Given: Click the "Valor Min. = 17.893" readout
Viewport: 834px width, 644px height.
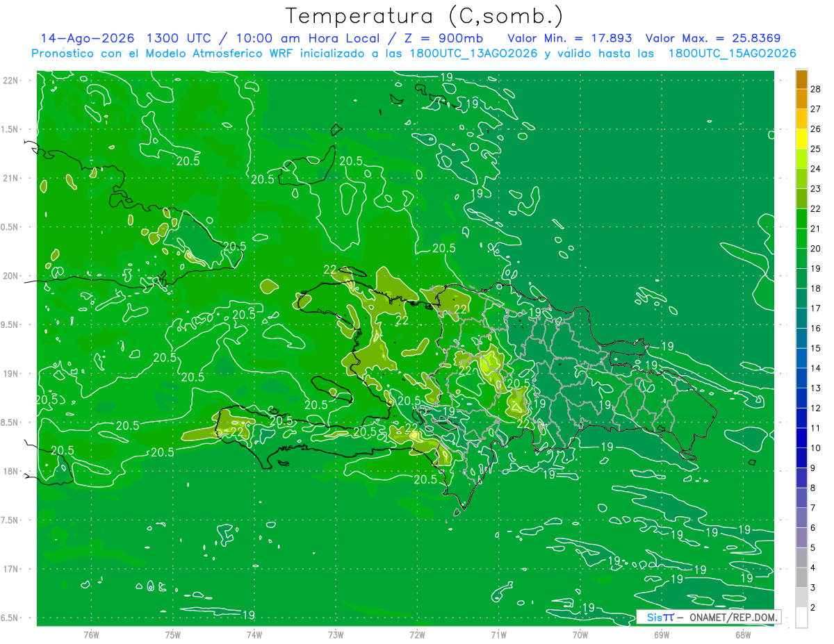Looking at the screenshot, I should pyautogui.click(x=570, y=38).
